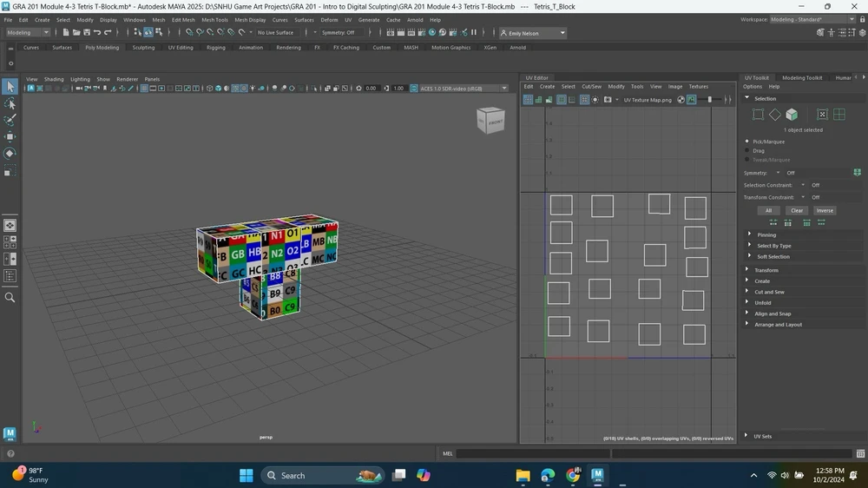868x488 pixels.
Task: Adjust the image dimming slider in UV Editor
Action: click(710, 100)
